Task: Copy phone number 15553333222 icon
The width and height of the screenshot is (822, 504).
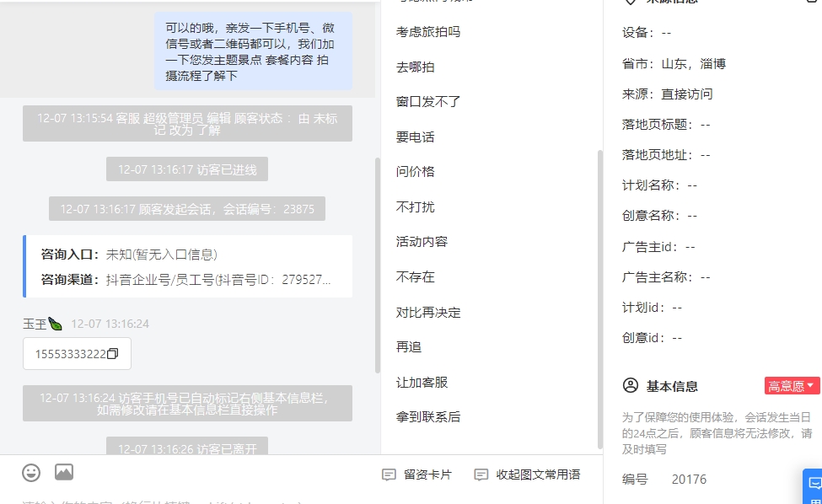Action: pos(113,354)
